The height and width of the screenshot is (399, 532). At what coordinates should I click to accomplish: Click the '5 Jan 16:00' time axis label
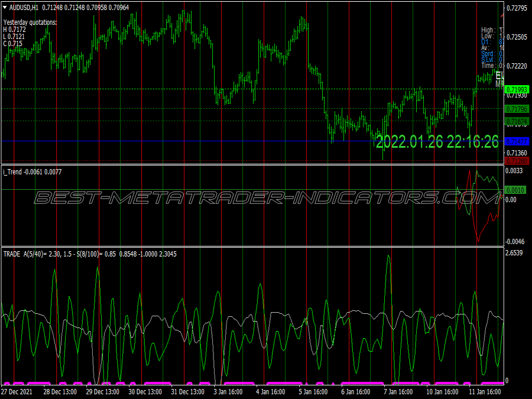tap(313, 392)
